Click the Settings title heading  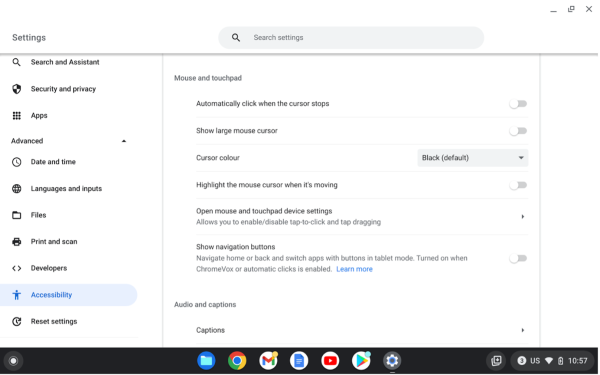29,38
